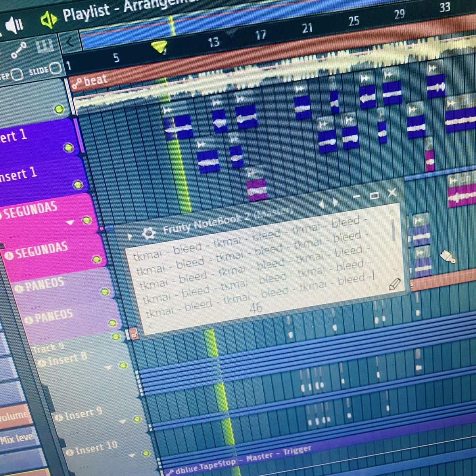The height and width of the screenshot is (476, 476).
Task: Mute the second PANEOS track
Action: point(112,323)
